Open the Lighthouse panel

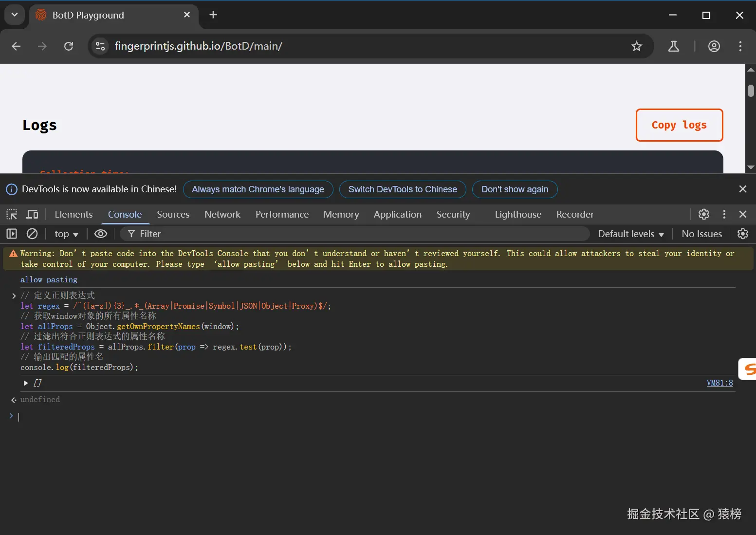point(518,214)
